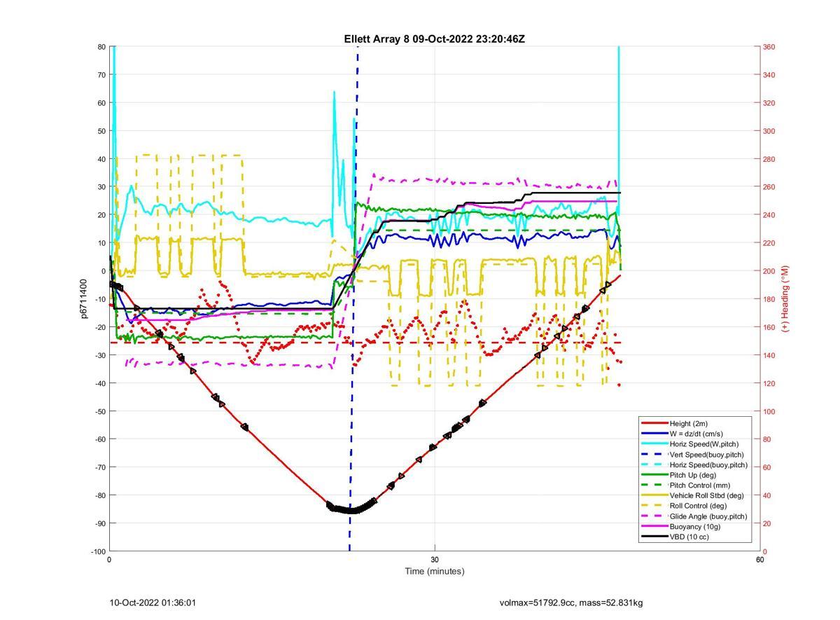Screen dimensions: 840x620
Task: Click the '-70' y-axis tick label
Action: click(x=99, y=467)
